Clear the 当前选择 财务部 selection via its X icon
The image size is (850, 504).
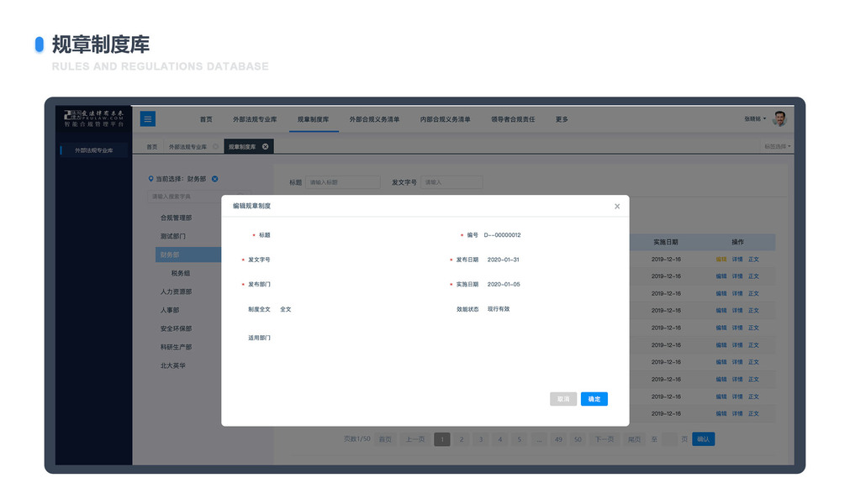(214, 179)
